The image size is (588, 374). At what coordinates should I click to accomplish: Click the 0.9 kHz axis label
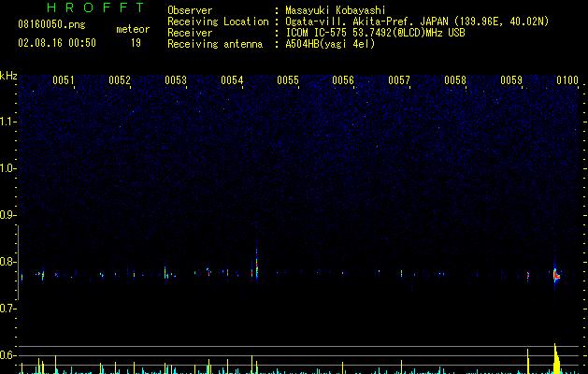click(x=7, y=215)
